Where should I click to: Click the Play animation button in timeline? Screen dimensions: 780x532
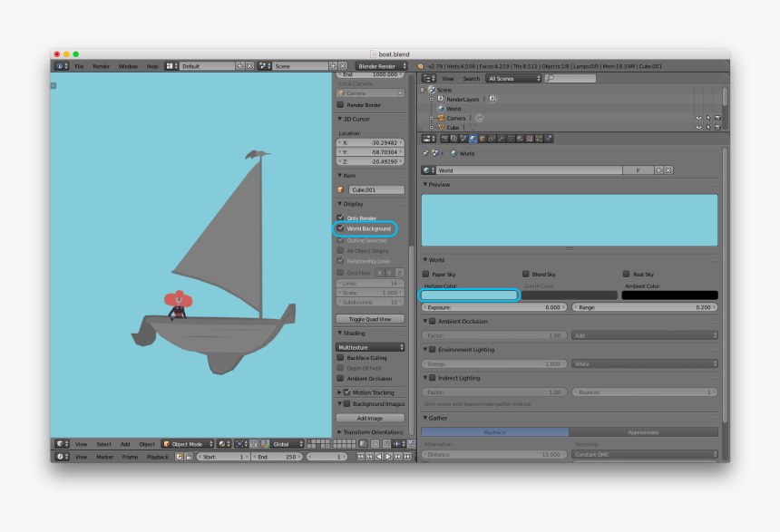tap(389, 457)
